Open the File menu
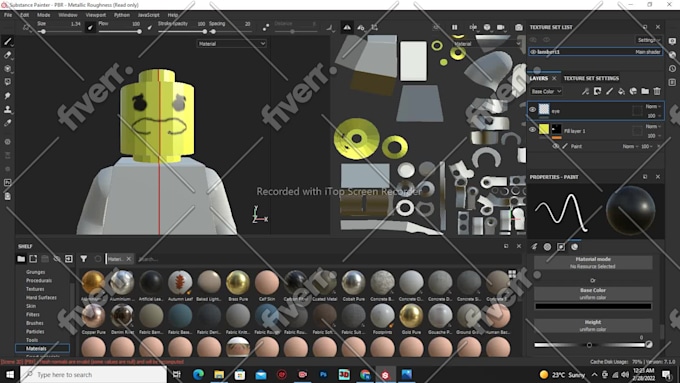 [x=8, y=15]
